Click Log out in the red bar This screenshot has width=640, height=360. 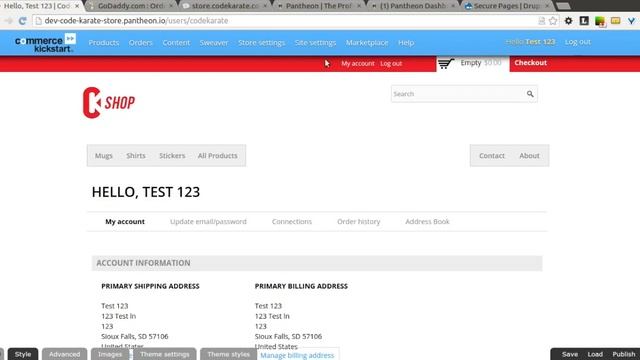(x=391, y=64)
